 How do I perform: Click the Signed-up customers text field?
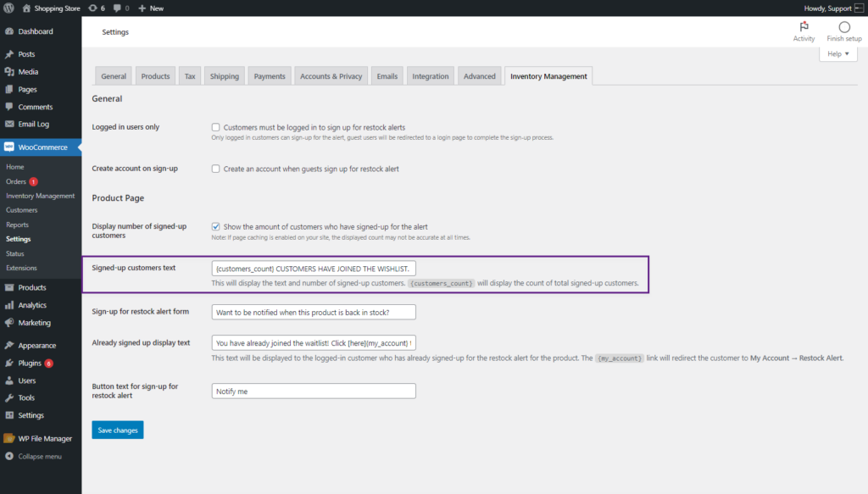click(x=314, y=269)
